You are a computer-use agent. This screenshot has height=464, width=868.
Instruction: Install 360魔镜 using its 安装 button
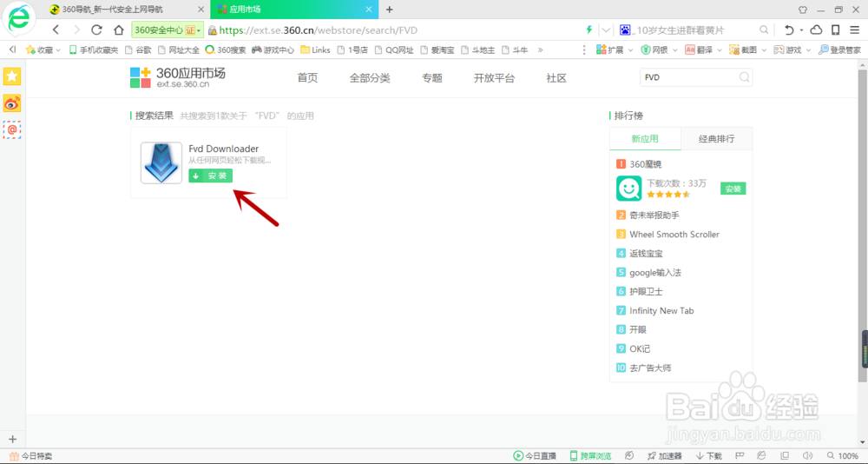pyautogui.click(x=733, y=189)
